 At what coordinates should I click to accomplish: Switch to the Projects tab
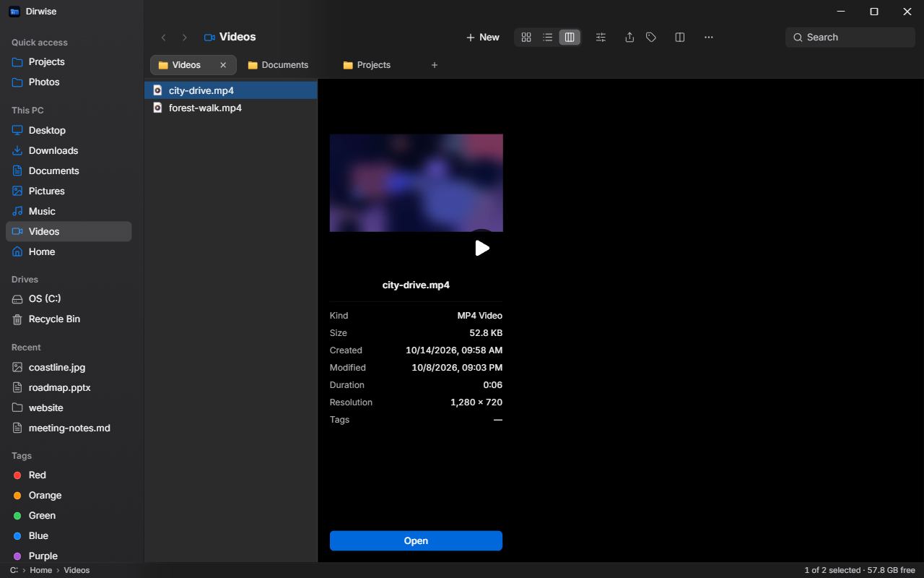click(x=374, y=65)
